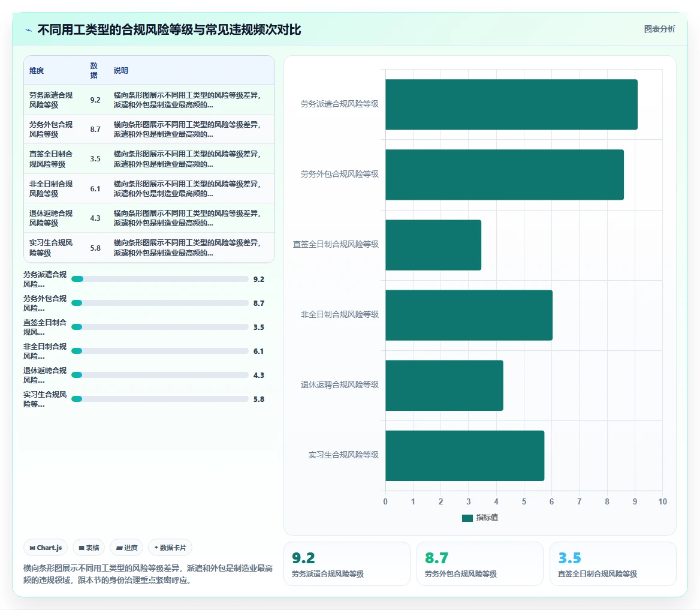Click the 直签全日制 progress bar
This screenshot has height=610, width=700.
click(x=160, y=327)
